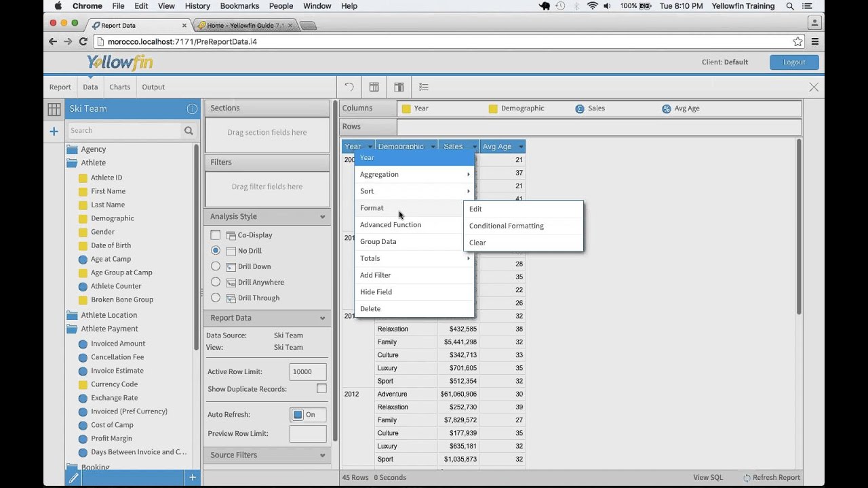Select the No Drill radio button
The image size is (868, 488).
coord(216,251)
